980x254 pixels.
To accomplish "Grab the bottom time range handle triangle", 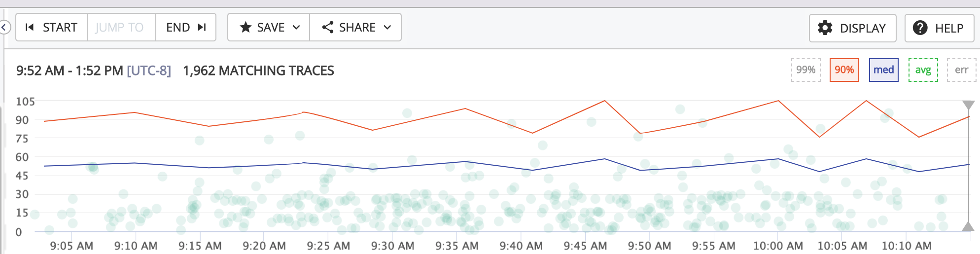I will pos(968,226).
